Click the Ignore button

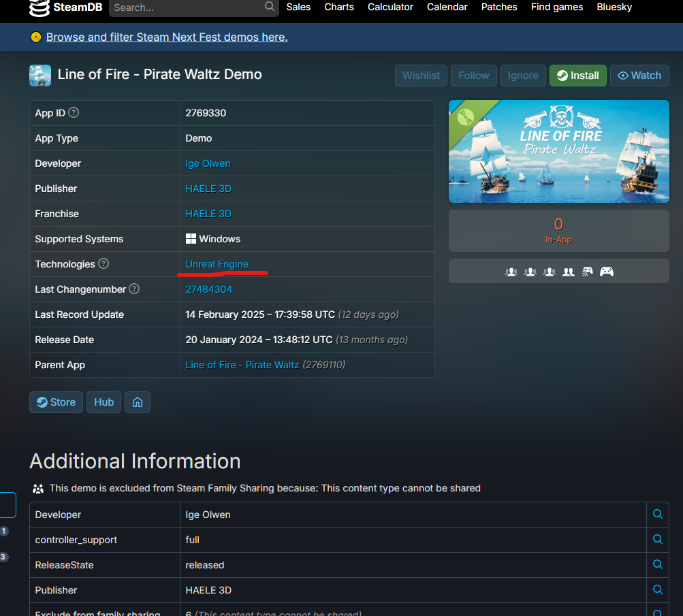[523, 76]
